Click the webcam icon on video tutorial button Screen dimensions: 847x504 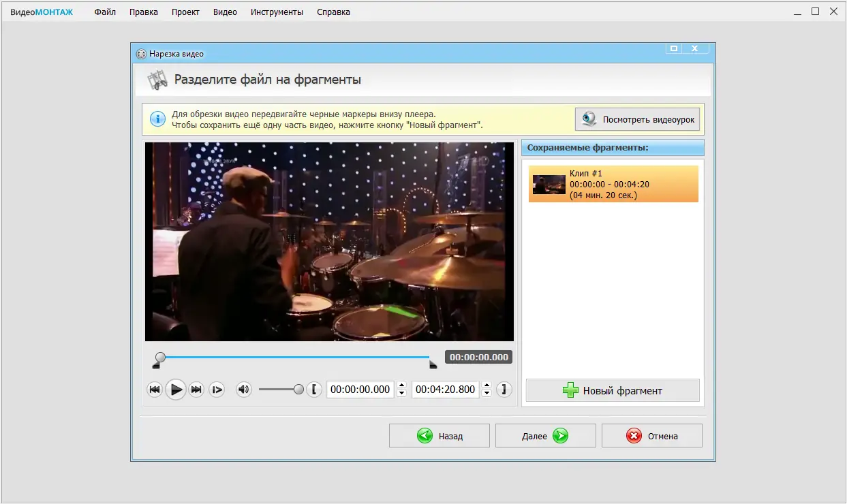[588, 119]
